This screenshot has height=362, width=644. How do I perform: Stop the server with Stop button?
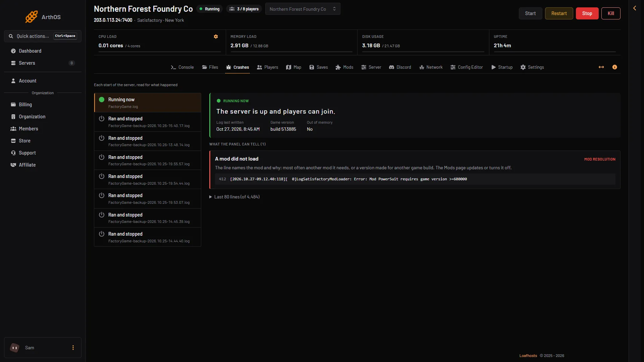point(587,13)
